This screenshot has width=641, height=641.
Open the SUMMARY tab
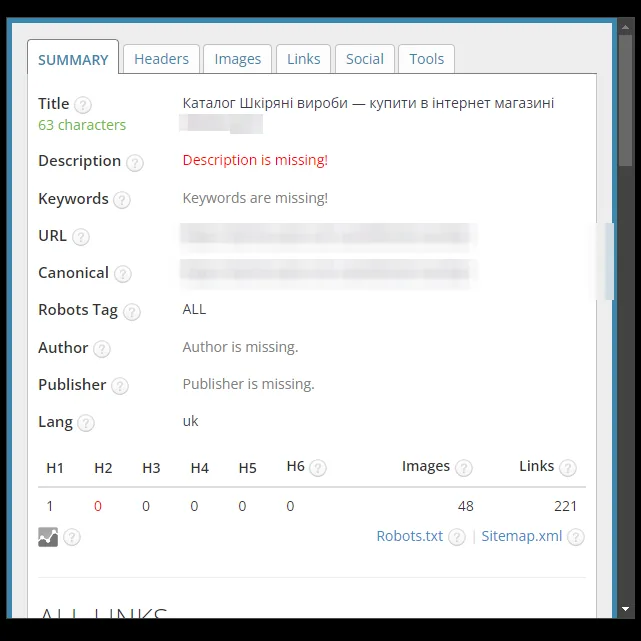coord(73,58)
